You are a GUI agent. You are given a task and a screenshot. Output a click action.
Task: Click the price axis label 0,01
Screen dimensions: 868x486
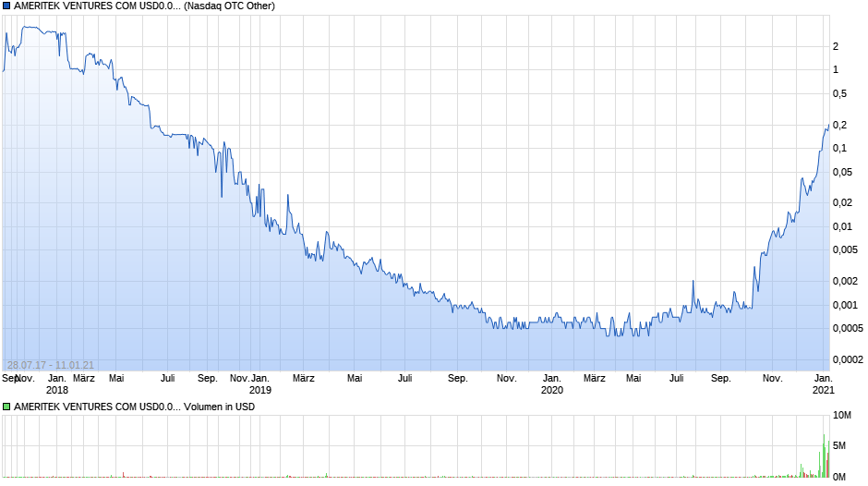842,226
